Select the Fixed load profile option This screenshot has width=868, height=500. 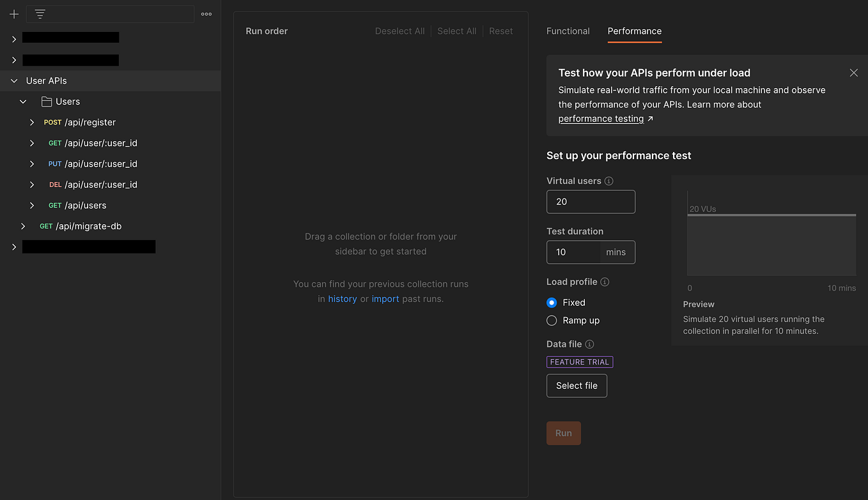click(552, 302)
